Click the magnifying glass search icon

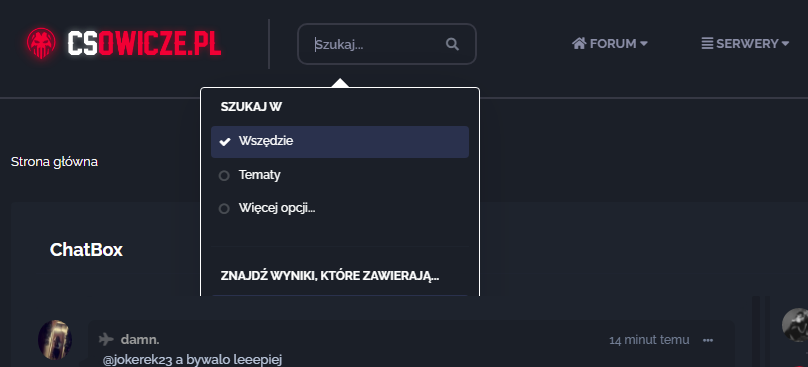click(452, 44)
